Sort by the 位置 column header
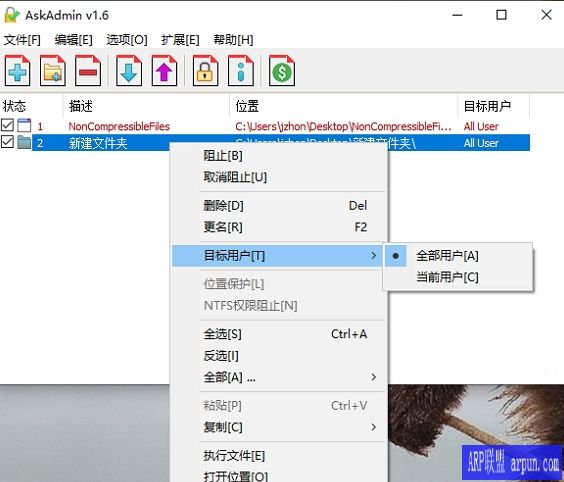Viewport: 564px width, 482px height. (x=344, y=106)
